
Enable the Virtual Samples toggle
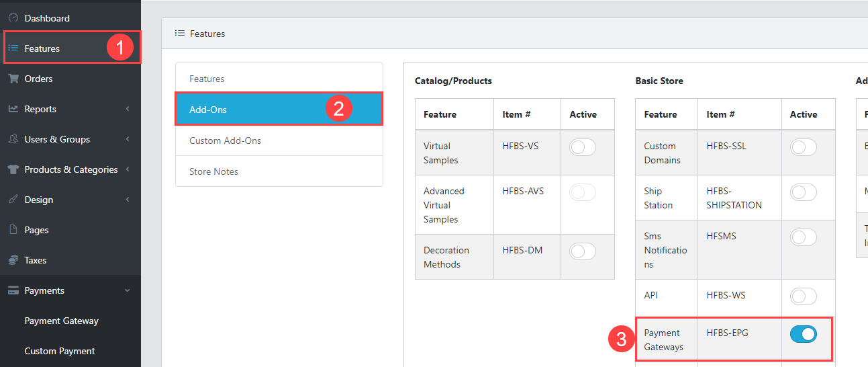(582, 147)
